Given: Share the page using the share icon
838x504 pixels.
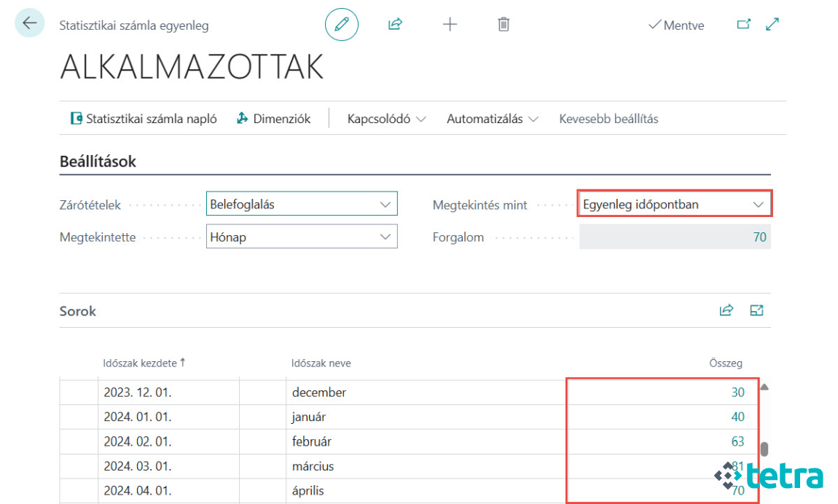Looking at the screenshot, I should (395, 24).
